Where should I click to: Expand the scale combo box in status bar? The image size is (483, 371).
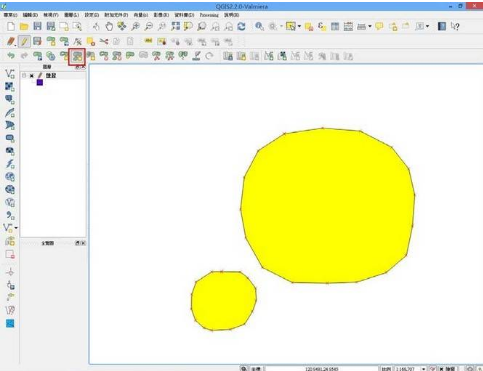click(x=423, y=369)
